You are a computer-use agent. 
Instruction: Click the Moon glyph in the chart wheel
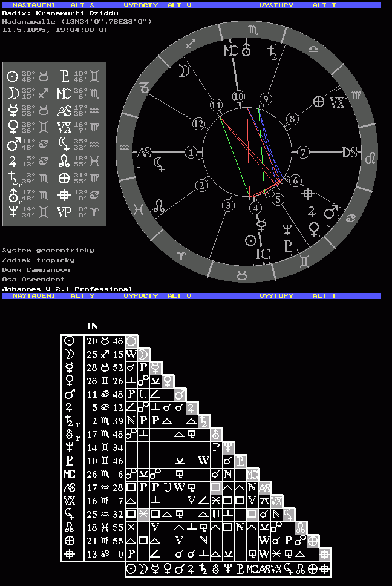tap(183, 71)
